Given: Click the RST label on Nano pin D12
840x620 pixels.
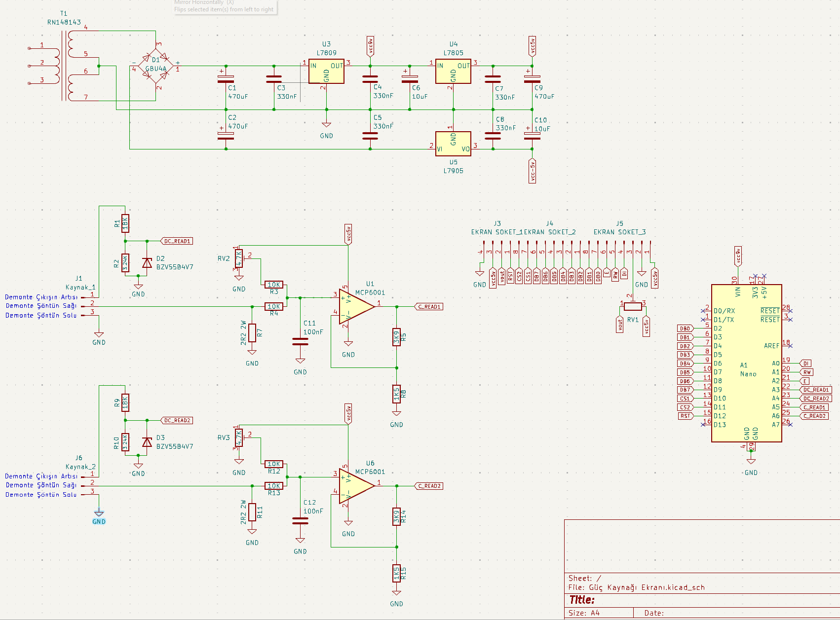Looking at the screenshot, I should tap(686, 416).
